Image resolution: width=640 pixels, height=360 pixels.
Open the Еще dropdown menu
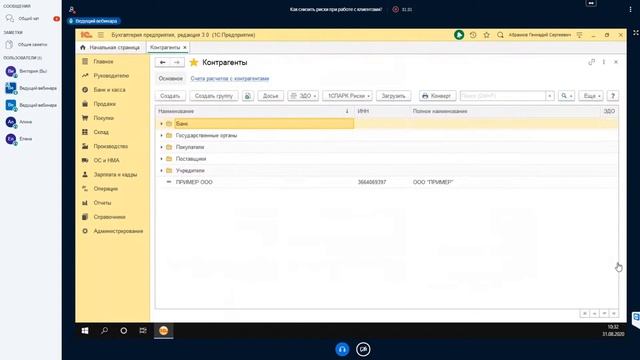tap(591, 96)
